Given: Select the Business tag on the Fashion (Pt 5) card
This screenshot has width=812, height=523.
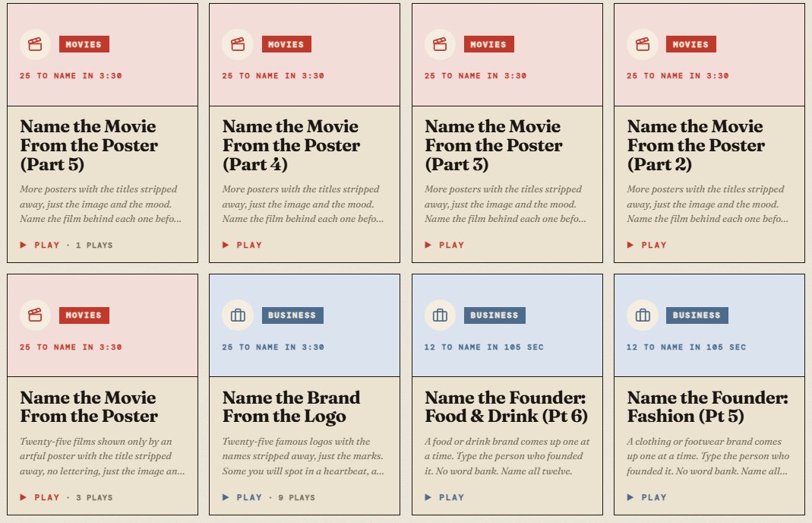Looking at the screenshot, I should 697,315.
